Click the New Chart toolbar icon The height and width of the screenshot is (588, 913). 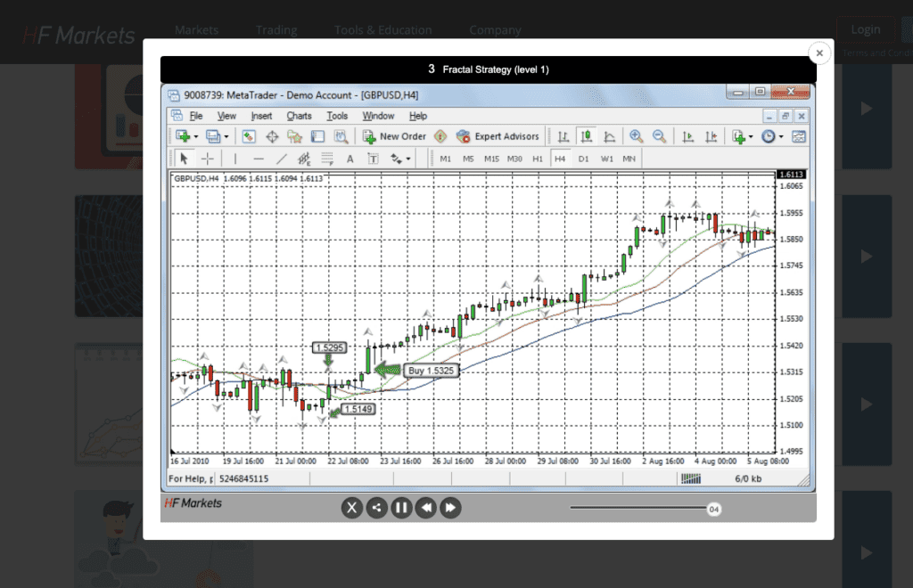pyautogui.click(x=183, y=136)
